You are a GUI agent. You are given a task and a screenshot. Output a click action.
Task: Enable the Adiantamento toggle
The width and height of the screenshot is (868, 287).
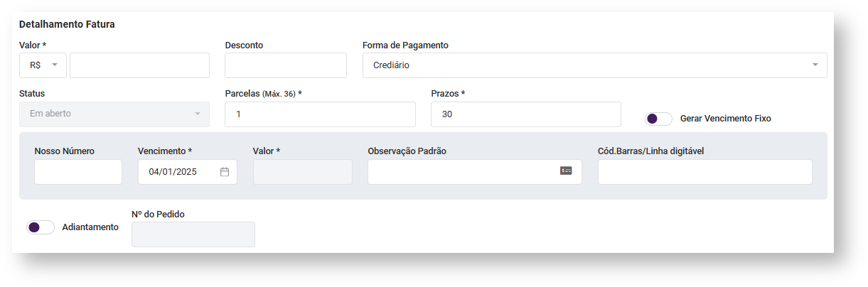(x=41, y=227)
